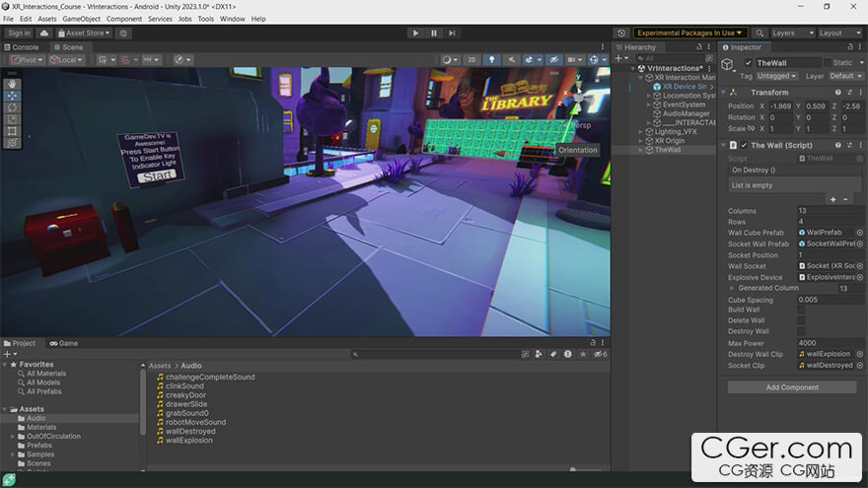Open the Untagged tag dropdown
The width and height of the screenshot is (868, 488).
click(x=776, y=76)
